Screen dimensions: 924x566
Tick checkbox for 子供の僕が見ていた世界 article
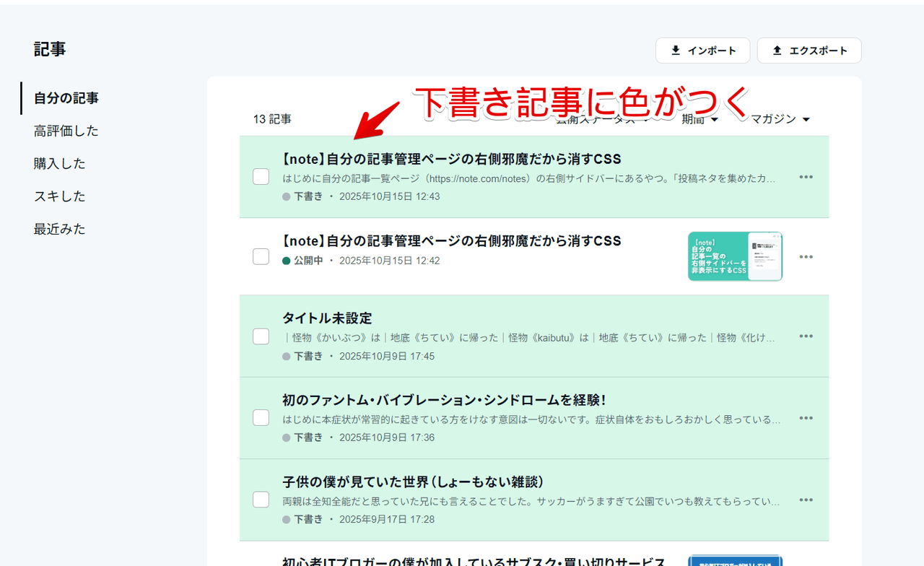tap(261, 500)
